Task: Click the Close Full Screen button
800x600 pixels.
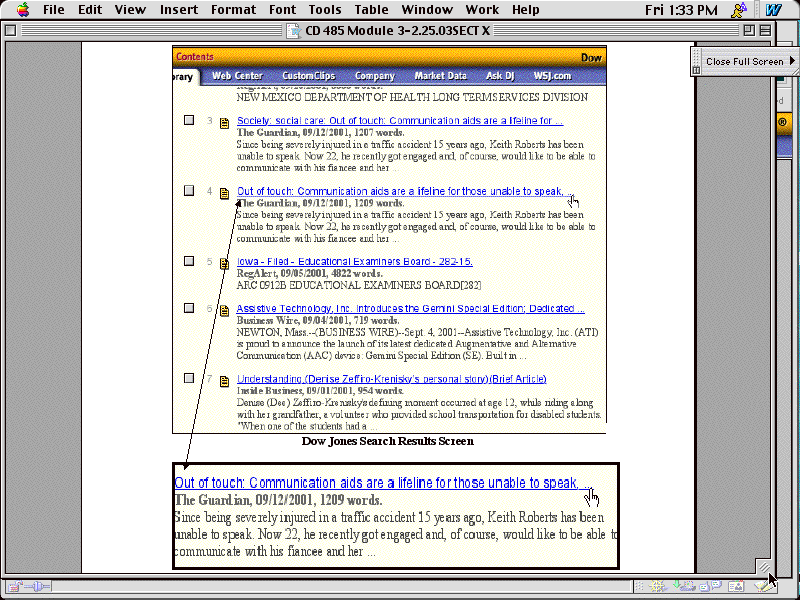Action: pyautogui.click(x=744, y=62)
